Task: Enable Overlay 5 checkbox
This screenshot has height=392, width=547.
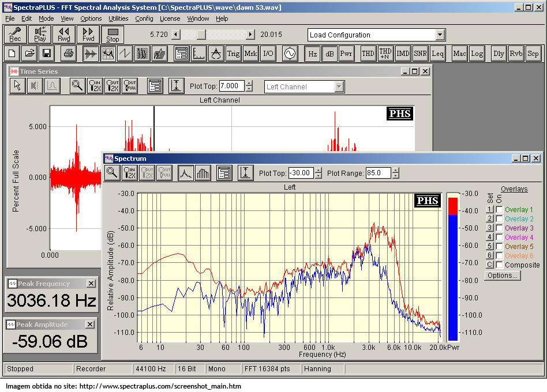Action: tap(499, 246)
